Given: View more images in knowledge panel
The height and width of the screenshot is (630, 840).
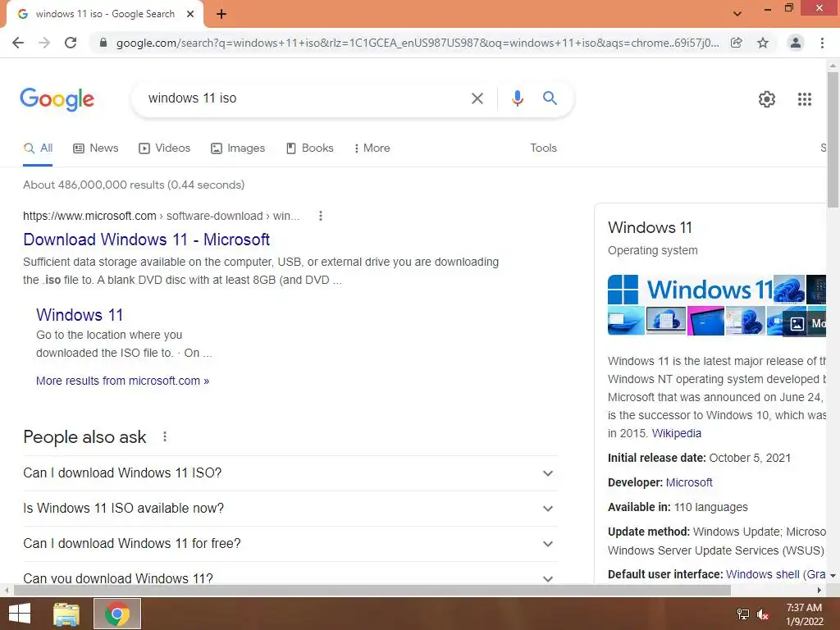Looking at the screenshot, I should (x=806, y=323).
